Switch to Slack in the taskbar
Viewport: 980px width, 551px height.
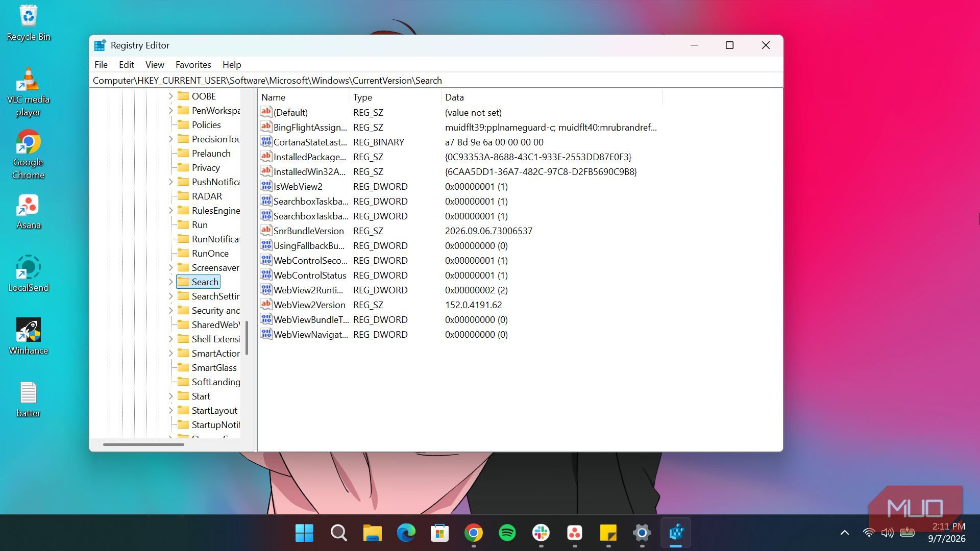pyautogui.click(x=541, y=533)
